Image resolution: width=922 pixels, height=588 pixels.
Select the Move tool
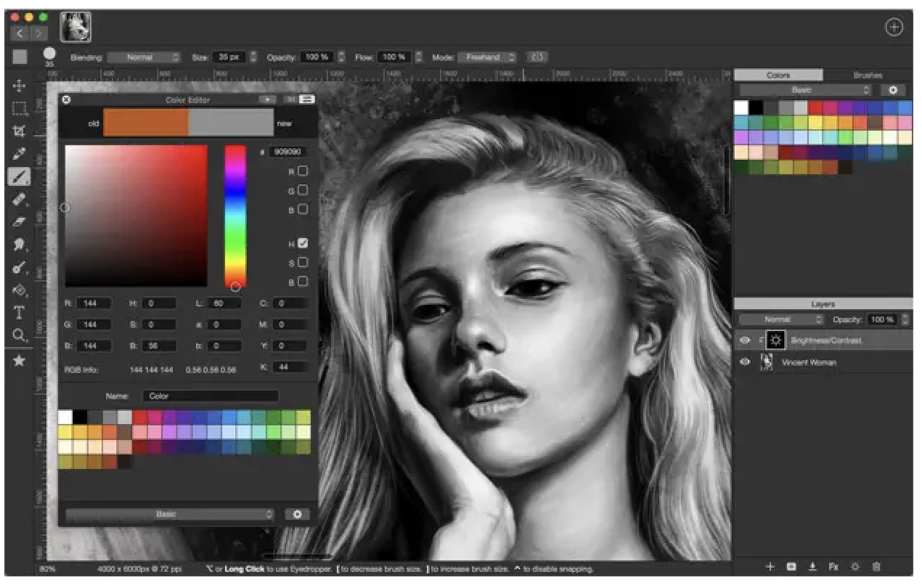click(20, 86)
